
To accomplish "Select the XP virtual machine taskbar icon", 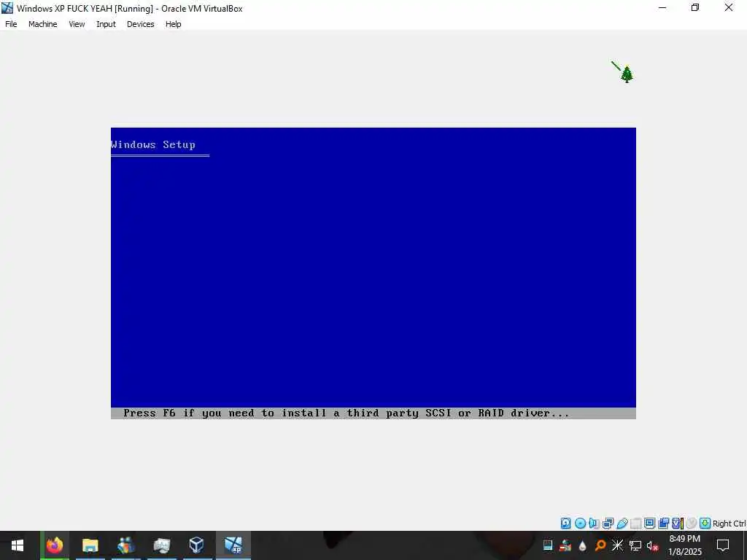I will click(x=233, y=545).
